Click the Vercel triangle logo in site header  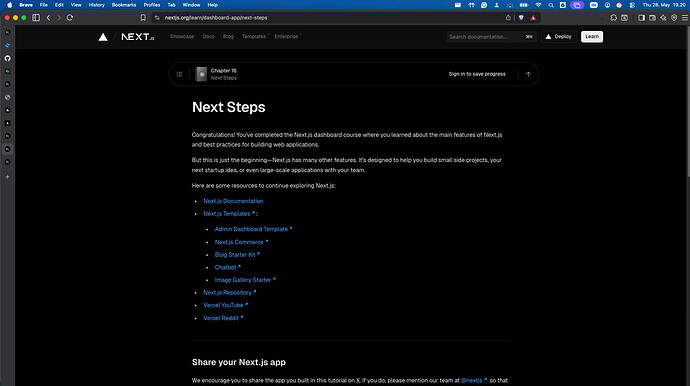[x=103, y=37]
